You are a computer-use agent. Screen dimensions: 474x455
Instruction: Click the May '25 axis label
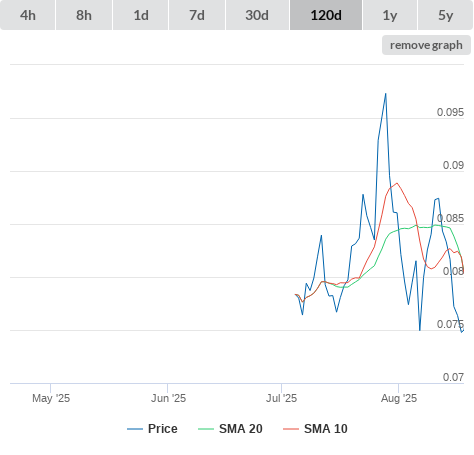coord(51,398)
